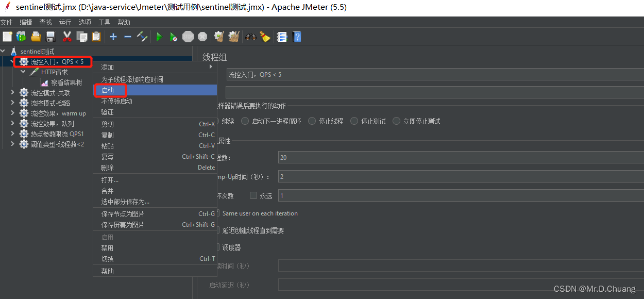Expand all nodes with plus icon
Image resolution: width=644 pixels, height=299 pixels.
click(x=113, y=37)
